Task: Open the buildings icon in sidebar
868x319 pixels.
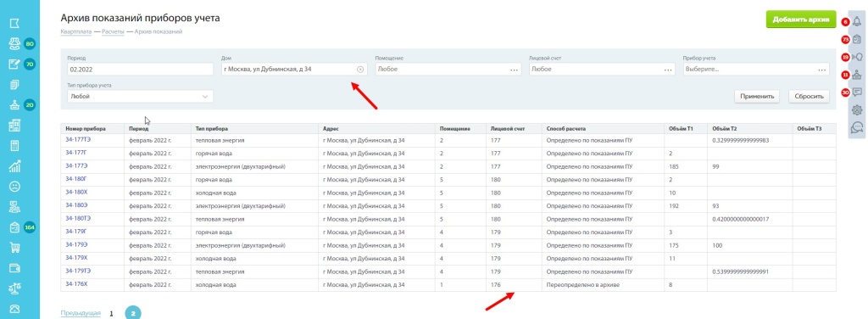Action: tap(15, 126)
